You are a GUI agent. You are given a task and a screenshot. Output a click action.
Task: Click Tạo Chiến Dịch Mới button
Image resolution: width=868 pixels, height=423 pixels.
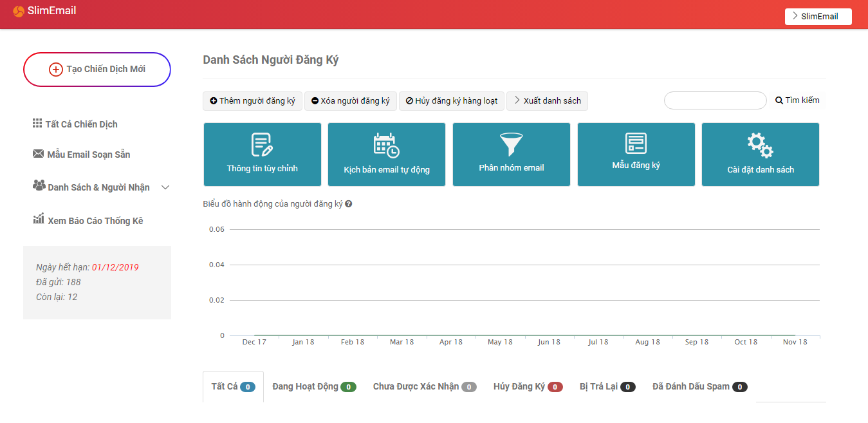pyautogui.click(x=97, y=70)
